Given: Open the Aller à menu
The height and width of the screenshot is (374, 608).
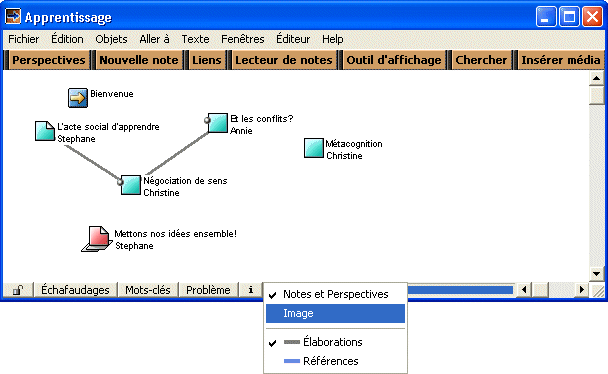Looking at the screenshot, I should pos(154,39).
